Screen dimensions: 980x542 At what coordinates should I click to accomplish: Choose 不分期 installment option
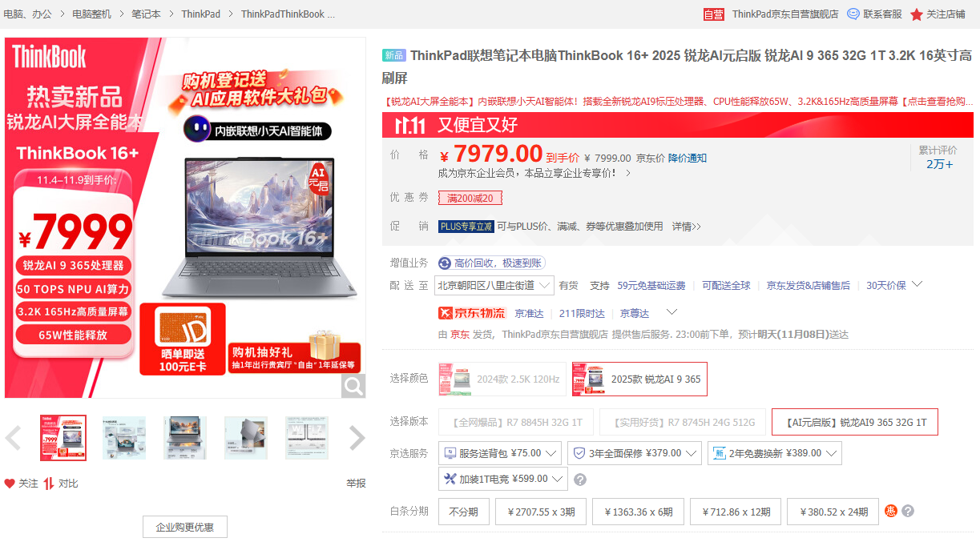[x=463, y=512]
